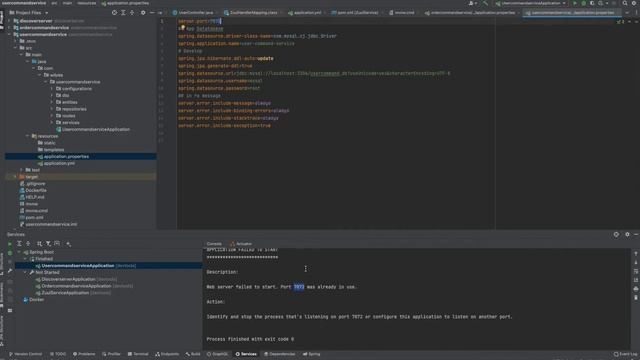Expand the discoverserver module
640x360 pixels.
(9, 21)
